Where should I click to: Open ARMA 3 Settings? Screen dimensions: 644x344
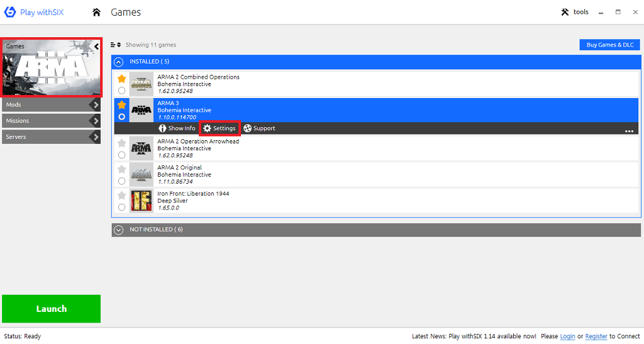tap(219, 128)
